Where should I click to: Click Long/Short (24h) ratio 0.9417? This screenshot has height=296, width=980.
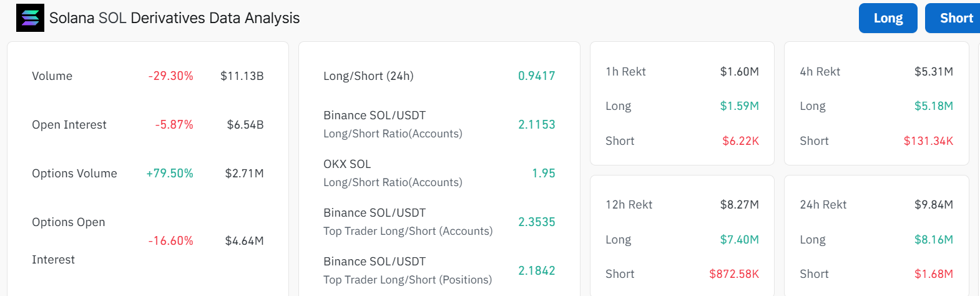[536, 76]
